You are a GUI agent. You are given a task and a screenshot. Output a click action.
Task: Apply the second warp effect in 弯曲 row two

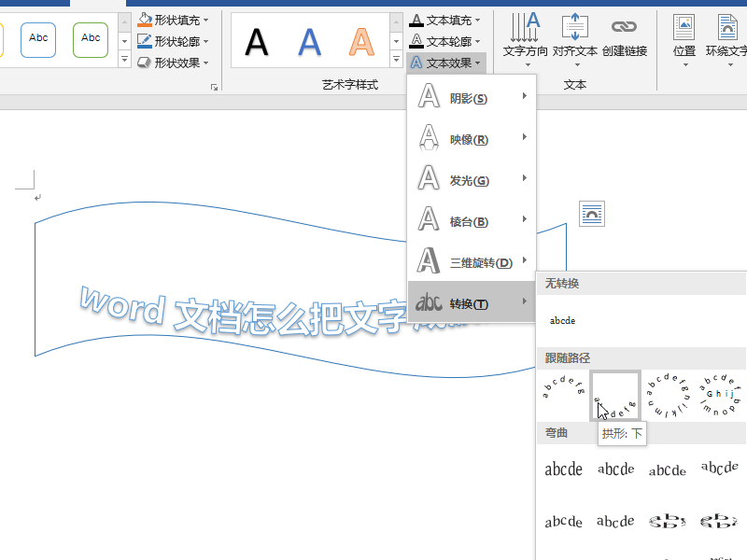(x=615, y=521)
